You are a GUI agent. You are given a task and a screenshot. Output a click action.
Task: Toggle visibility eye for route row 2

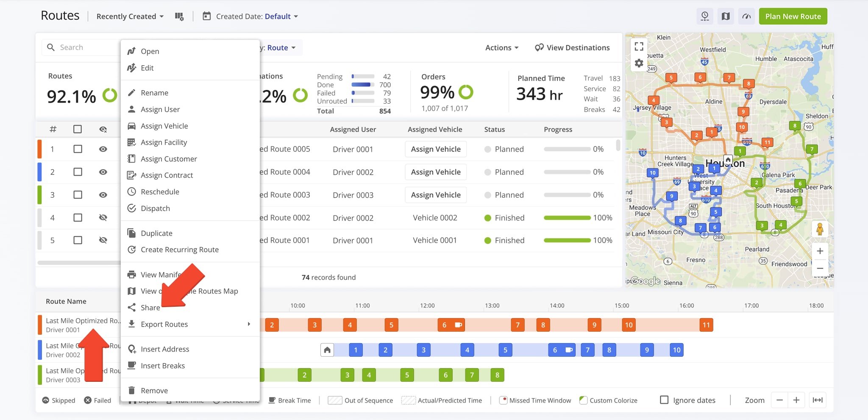[103, 172]
